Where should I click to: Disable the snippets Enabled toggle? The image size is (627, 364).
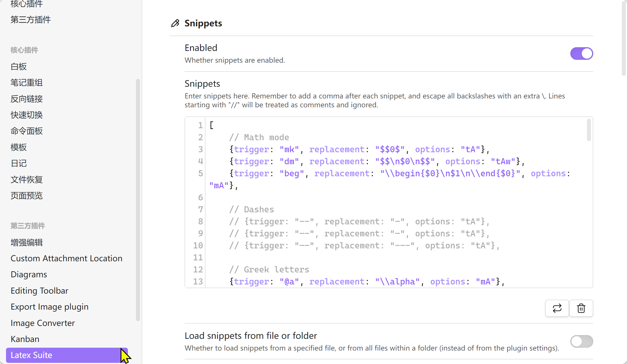581,54
